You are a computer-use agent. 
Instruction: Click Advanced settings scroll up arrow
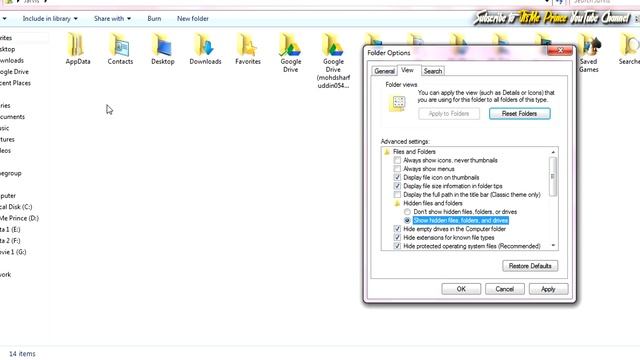553,152
